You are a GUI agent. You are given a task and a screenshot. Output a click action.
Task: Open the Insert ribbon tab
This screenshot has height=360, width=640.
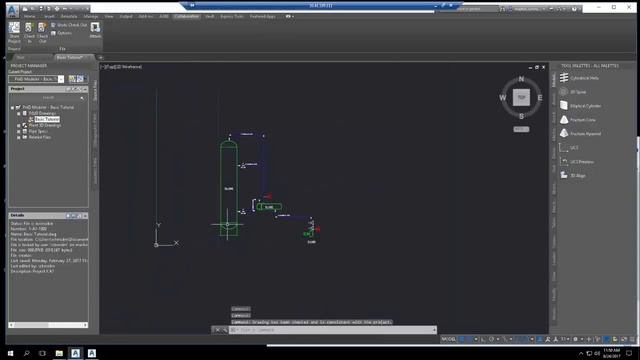[x=49, y=16]
